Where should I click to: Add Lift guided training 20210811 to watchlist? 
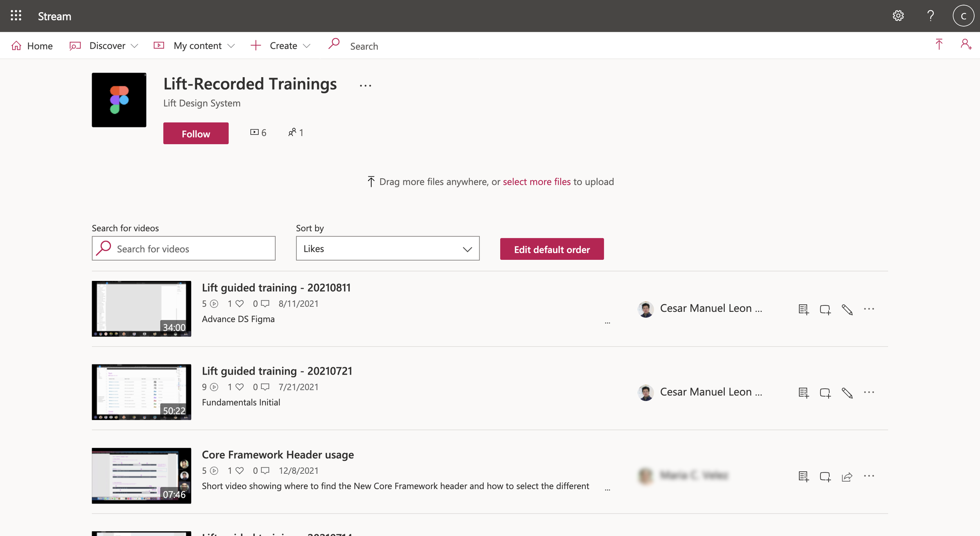(804, 309)
